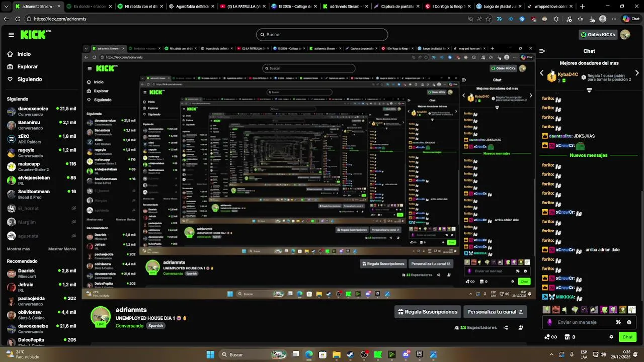Click the browser address bar URL

coord(60,19)
